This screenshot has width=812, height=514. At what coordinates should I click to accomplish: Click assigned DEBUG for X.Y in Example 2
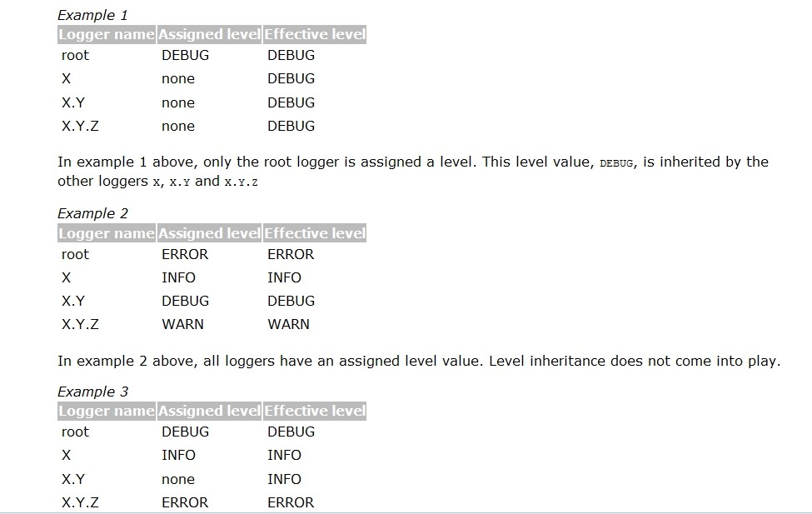click(186, 301)
